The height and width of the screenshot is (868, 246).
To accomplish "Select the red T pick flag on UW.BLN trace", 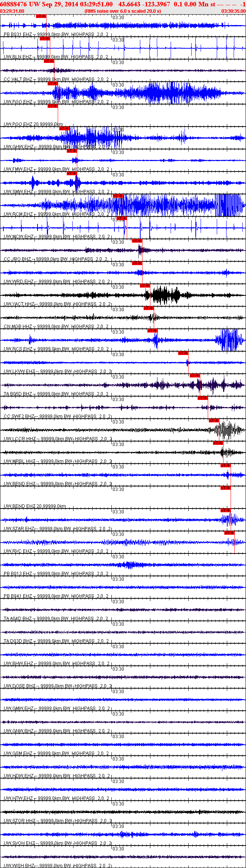I will click(45, 39).
